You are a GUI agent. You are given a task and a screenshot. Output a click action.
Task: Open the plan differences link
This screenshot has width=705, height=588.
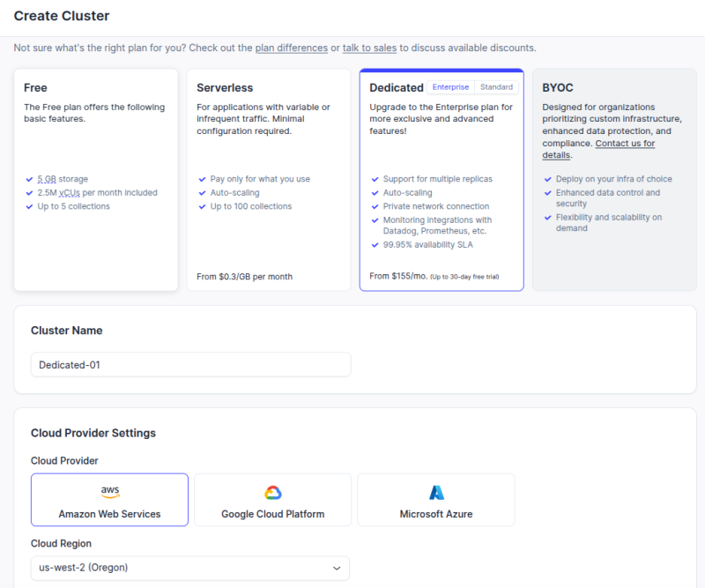[x=291, y=48]
